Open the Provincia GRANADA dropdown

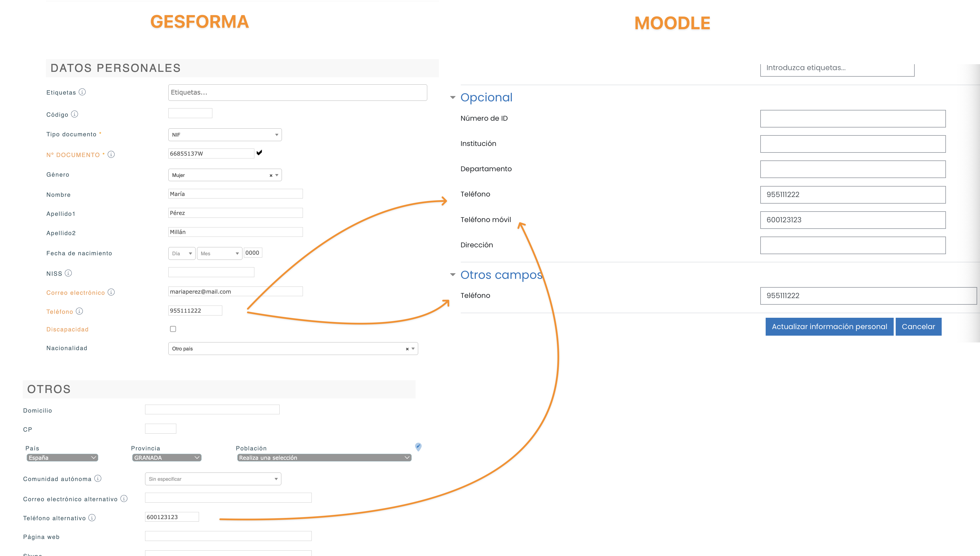click(166, 457)
